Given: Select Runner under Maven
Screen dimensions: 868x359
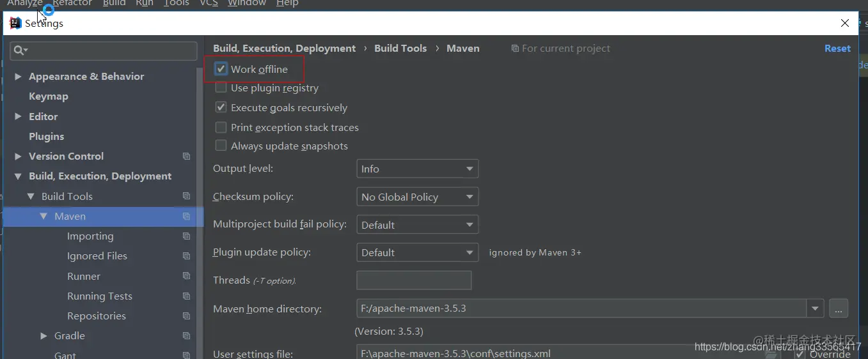Looking at the screenshot, I should click(84, 277).
